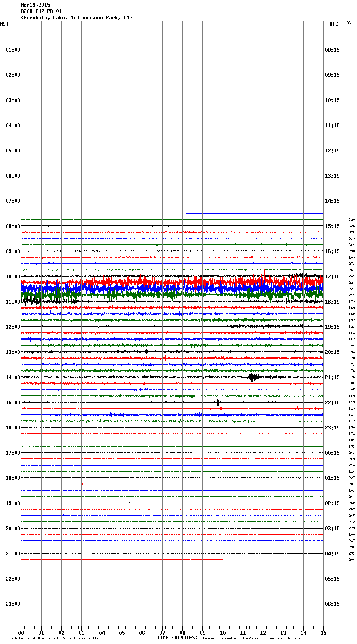Screen dimensions: 357x644
Task: Click the DC column header
Action: tap(349, 23)
